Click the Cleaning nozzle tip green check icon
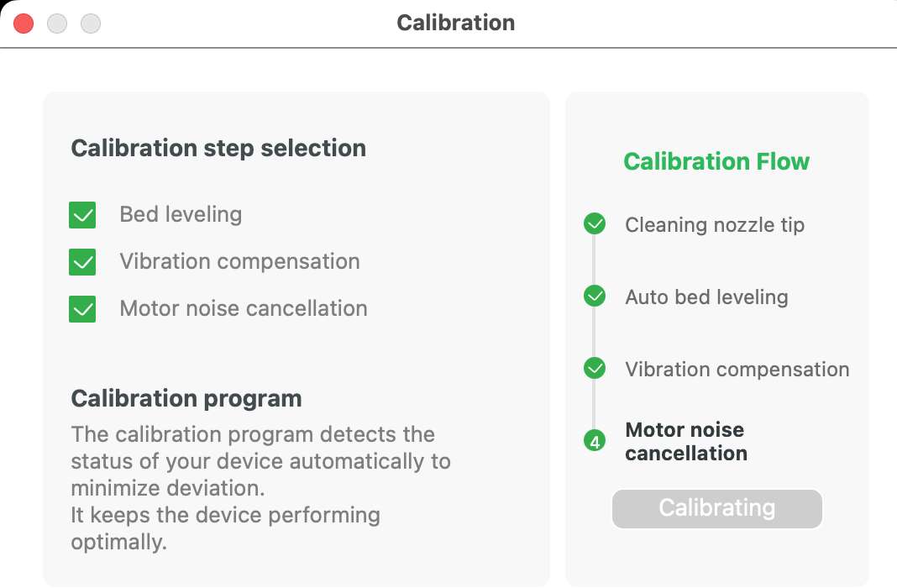 (x=595, y=223)
